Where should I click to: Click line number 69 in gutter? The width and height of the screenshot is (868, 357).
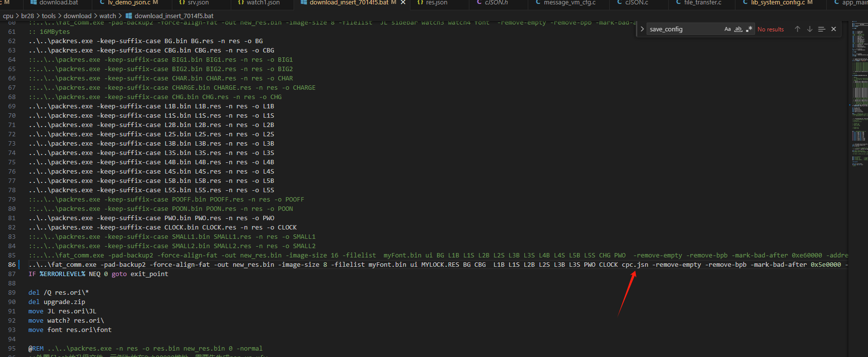12,106
